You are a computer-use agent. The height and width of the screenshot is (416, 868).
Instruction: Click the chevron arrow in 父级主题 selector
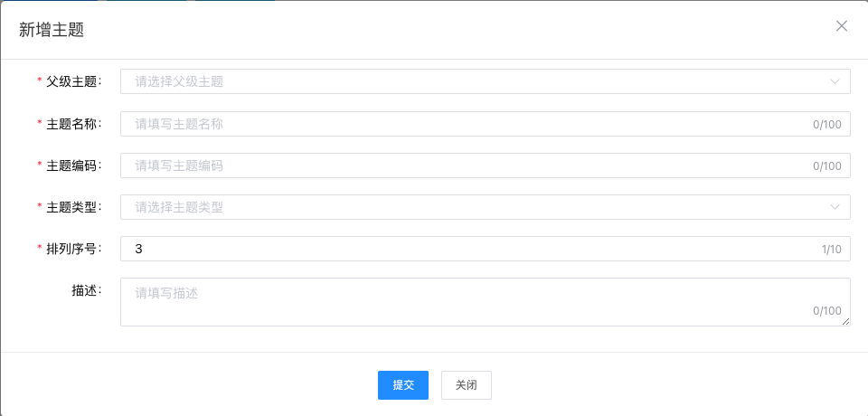[835, 81]
